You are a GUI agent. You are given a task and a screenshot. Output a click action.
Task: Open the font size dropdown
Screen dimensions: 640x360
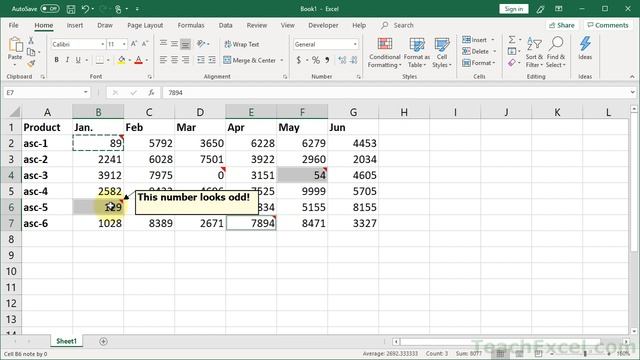click(x=124, y=44)
